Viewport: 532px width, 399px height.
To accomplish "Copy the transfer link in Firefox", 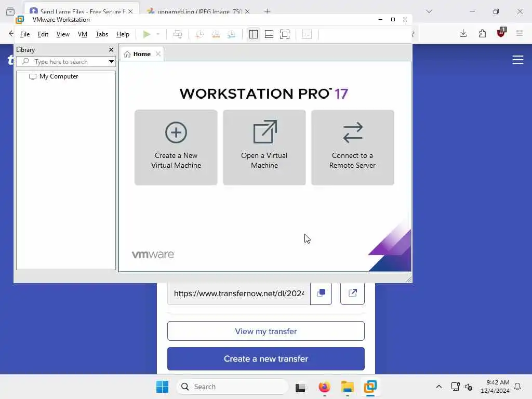I will click(321, 293).
